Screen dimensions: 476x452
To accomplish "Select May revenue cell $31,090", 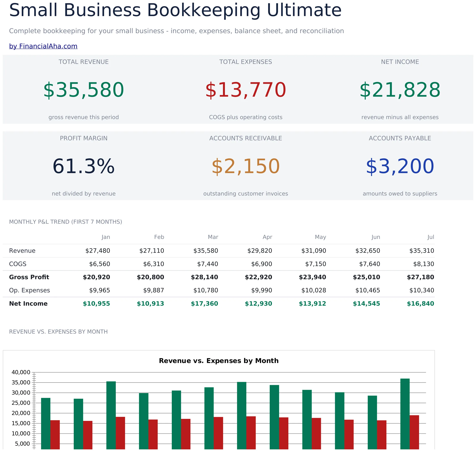I will coord(314,251).
